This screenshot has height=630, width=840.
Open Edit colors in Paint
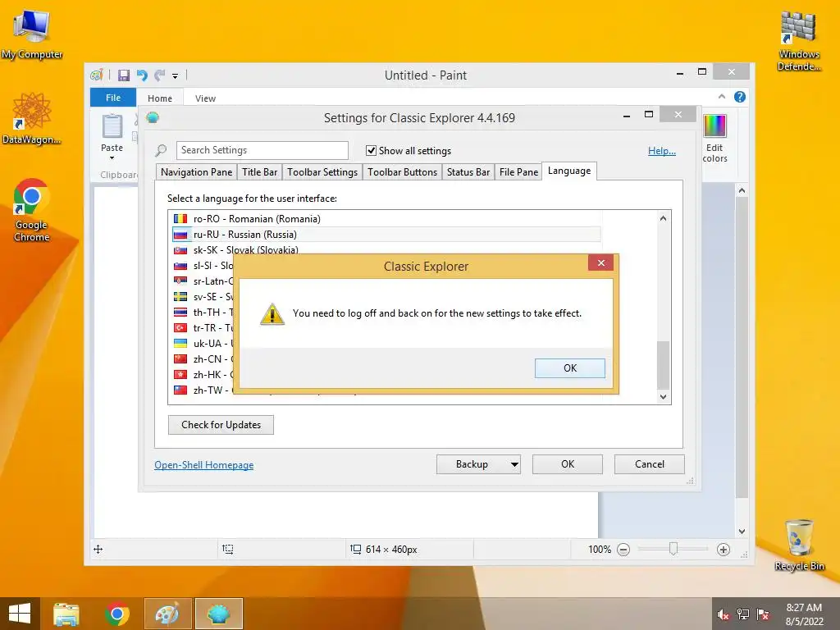(714, 138)
